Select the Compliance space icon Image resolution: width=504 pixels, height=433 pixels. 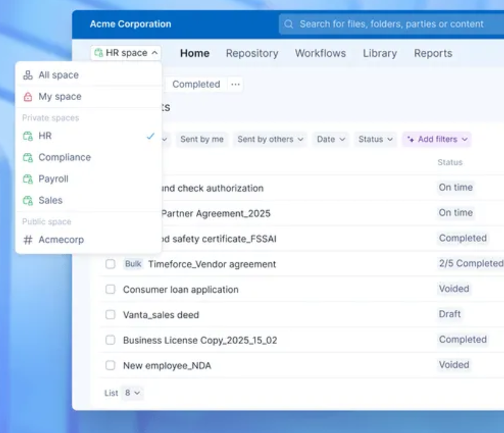coord(27,157)
